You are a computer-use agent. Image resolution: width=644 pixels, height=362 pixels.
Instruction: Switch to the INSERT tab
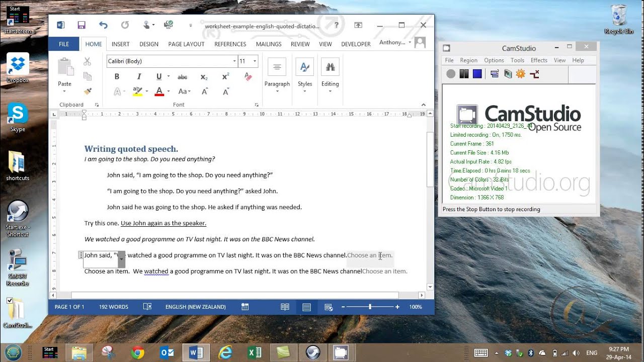pos(120,44)
